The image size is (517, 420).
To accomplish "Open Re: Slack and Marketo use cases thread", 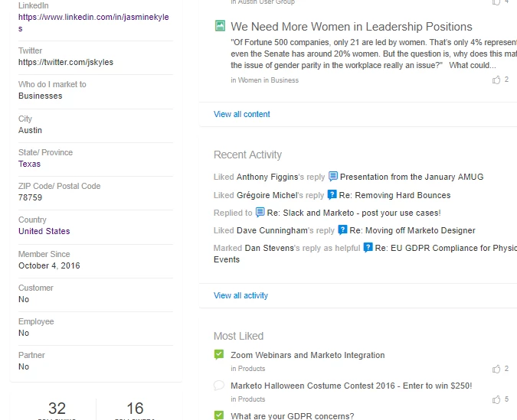I will pyautogui.click(x=354, y=213).
